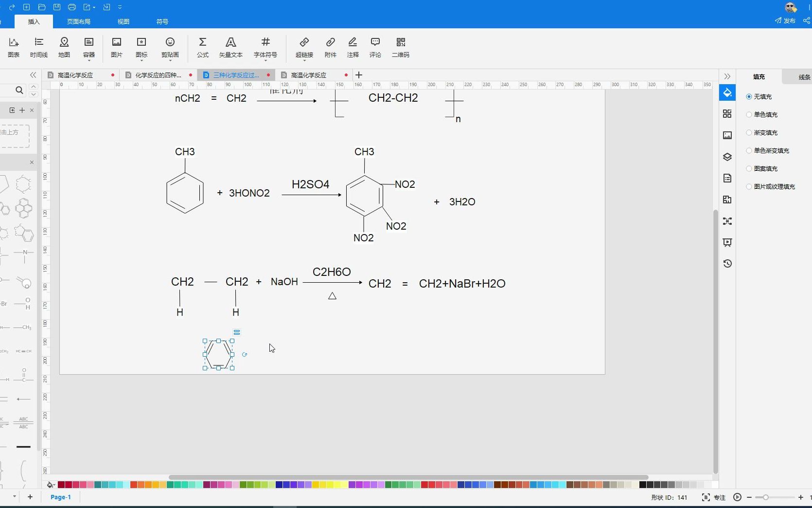Open the history sidebar icon
Screen dimensions: 812x508
point(727,264)
